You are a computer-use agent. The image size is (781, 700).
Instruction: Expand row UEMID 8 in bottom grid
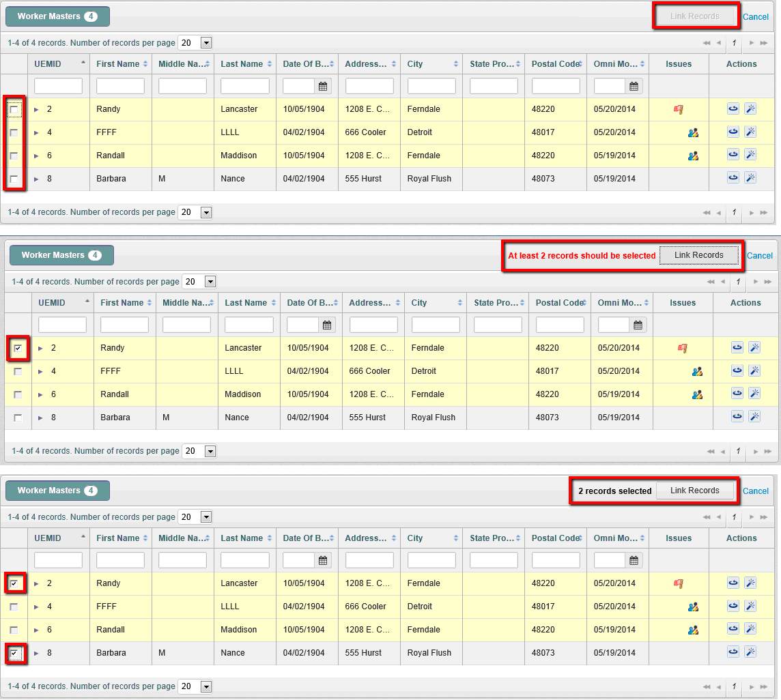37,653
